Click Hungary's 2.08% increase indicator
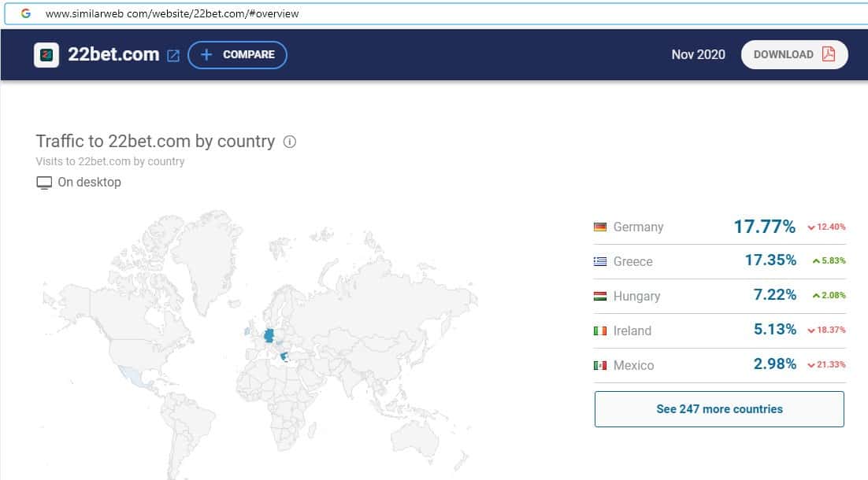The height and width of the screenshot is (480, 868). point(829,295)
